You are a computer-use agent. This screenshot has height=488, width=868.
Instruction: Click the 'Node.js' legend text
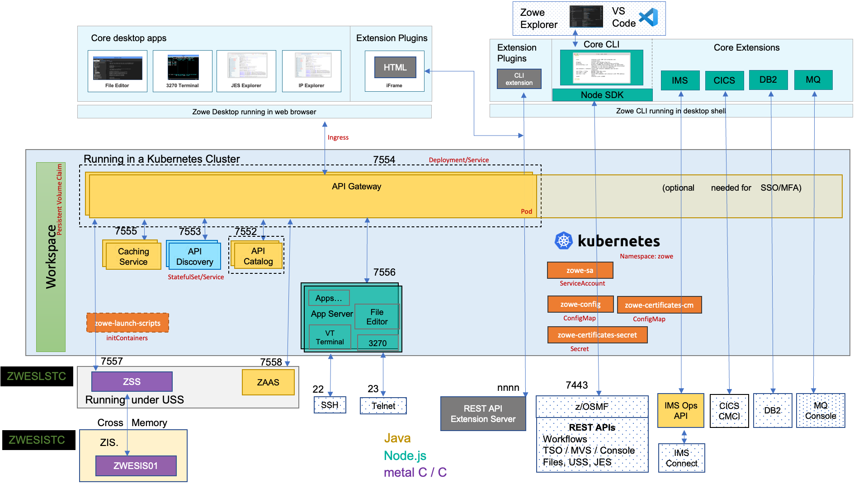point(405,455)
